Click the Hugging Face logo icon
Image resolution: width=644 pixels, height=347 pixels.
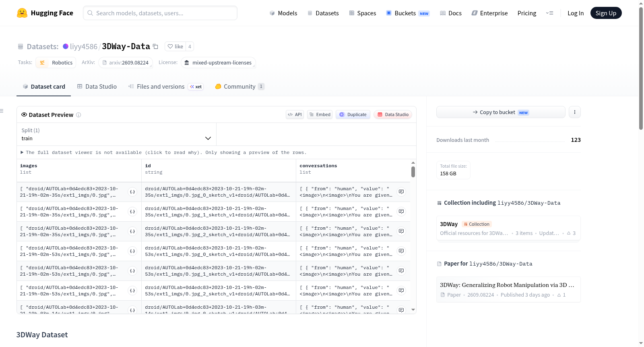22,13
